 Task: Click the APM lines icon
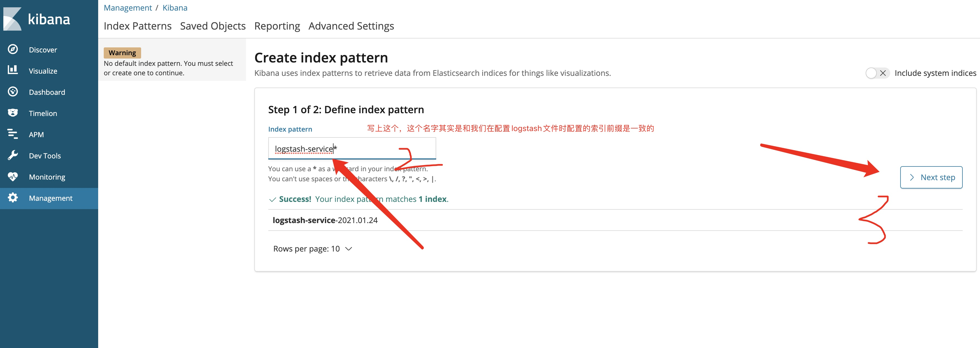[x=13, y=134]
